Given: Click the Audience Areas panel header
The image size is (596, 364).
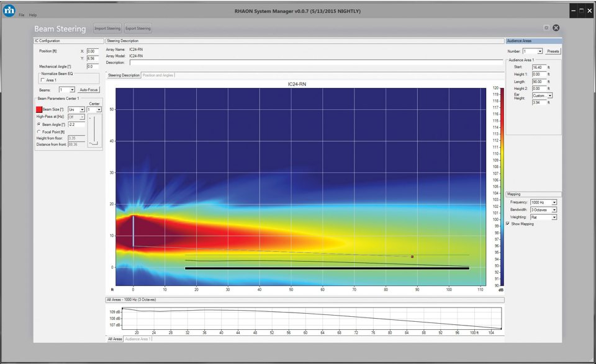Looking at the screenshot, I should pos(534,40).
